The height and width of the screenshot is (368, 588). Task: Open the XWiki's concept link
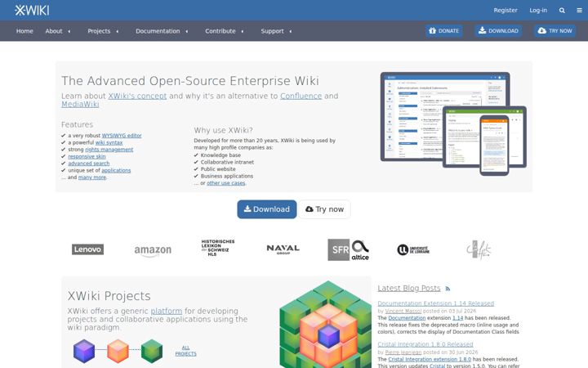137,96
